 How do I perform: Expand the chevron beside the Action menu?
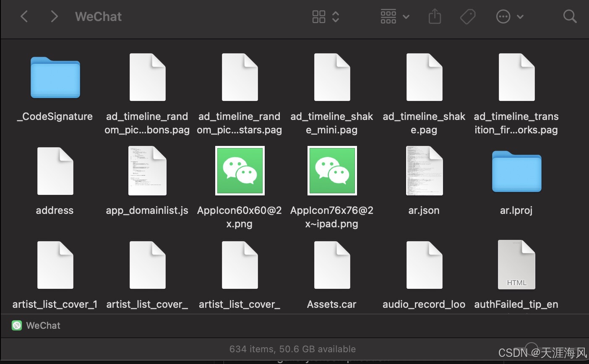coord(520,17)
